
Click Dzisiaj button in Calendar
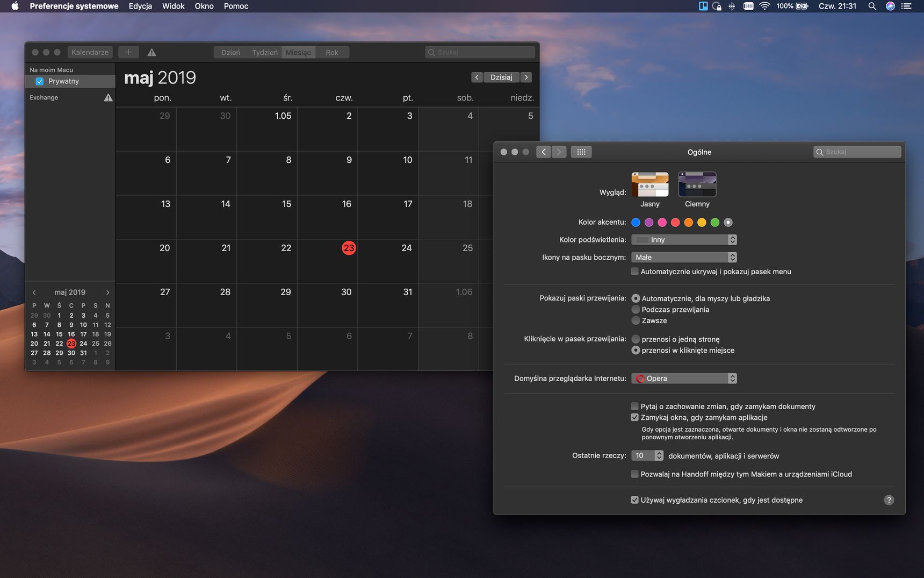[501, 77]
